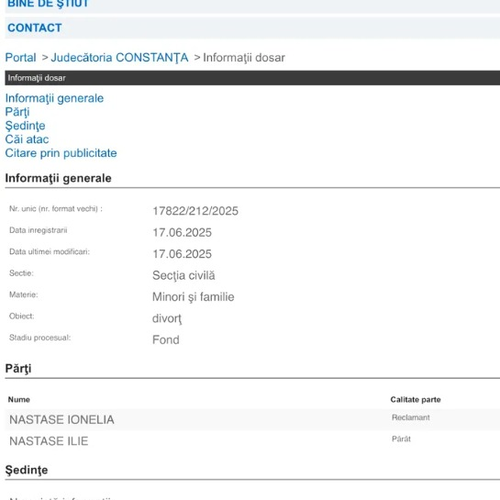500x500 pixels.
Task: Select party name NASTASE IONELIA
Action: pos(62,420)
